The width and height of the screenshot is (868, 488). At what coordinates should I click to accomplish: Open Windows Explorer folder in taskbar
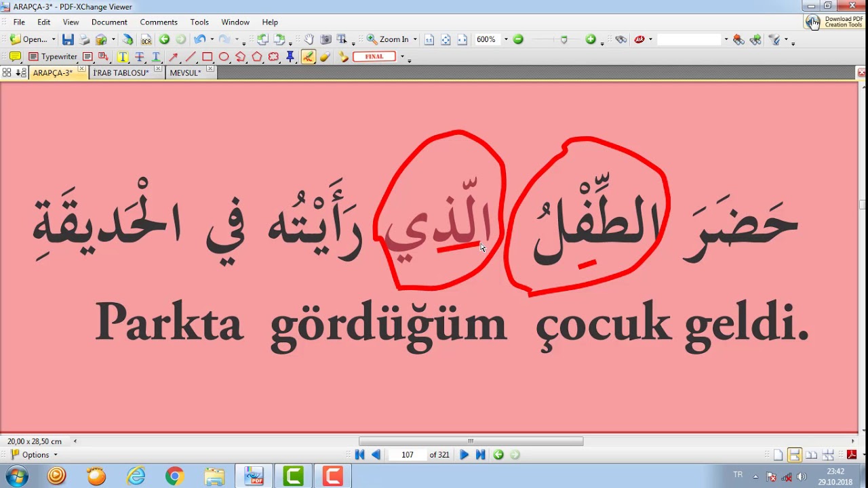214,476
